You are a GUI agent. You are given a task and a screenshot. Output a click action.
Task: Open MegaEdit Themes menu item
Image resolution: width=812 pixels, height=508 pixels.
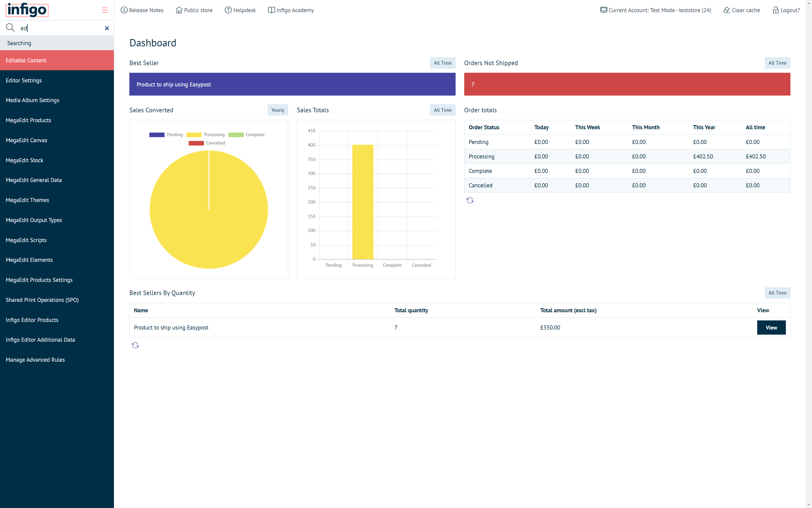point(57,200)
